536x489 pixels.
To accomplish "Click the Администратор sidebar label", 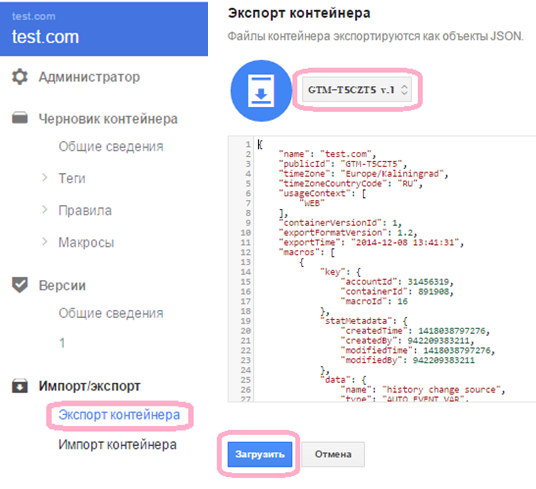I will coord(89,77).
